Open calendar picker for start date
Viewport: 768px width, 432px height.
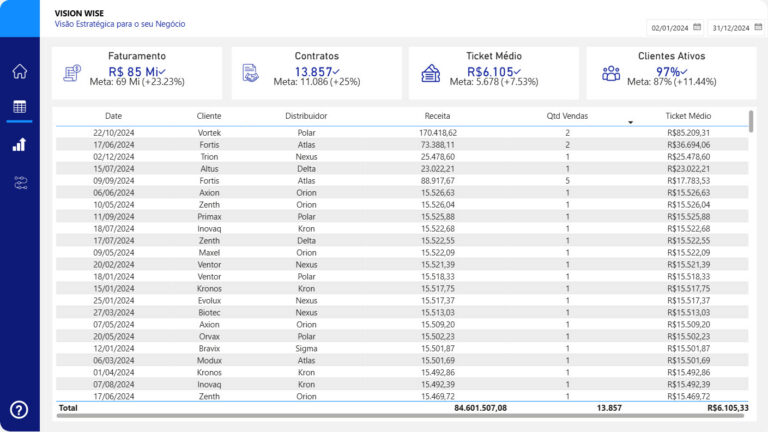[x=697, y=27]
